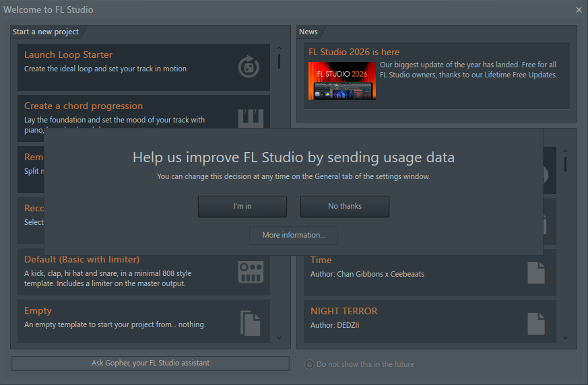The image size is (588, 385).
Task: Open Ask Gopher, your FL Studio assistant
Action: tap(150, 363)
